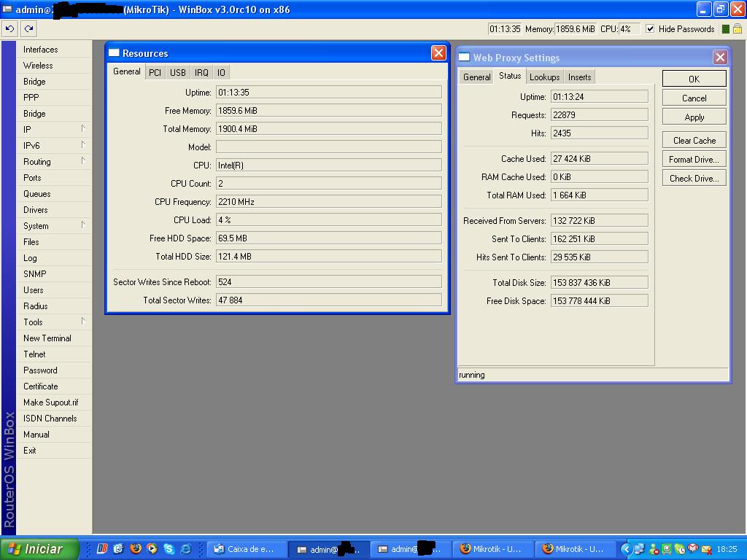Select Status tab in Web Proxy Settings
The width and height of the screenshot is (747, 560).
pos(510,76)
